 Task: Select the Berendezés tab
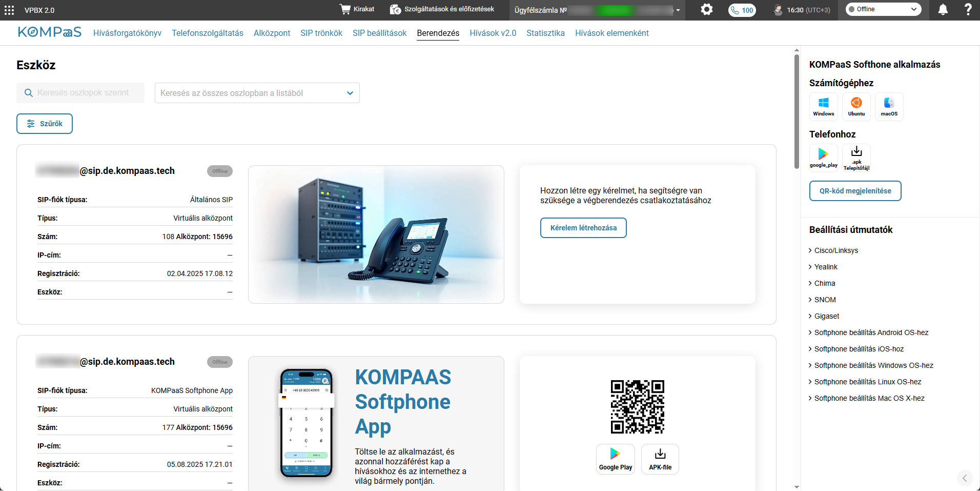[438, 33]
